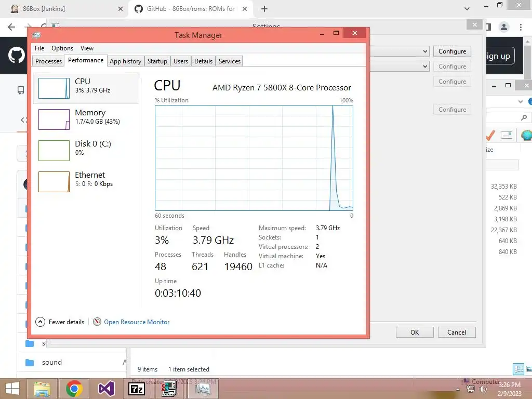Open Visual Studio from the taskbar
Image resolution: width=532 pixels, height=399 pixels.
tap(106, 389)
